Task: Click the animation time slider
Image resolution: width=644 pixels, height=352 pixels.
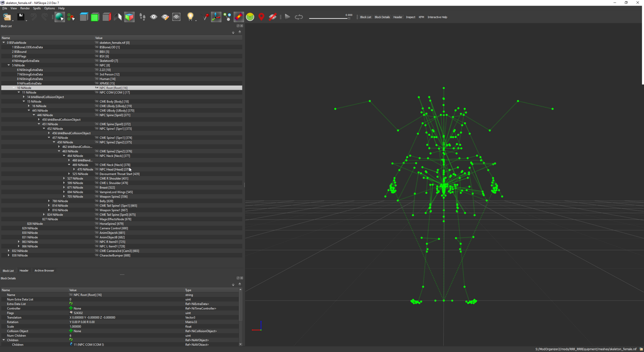Action: (x=329, y=18)
